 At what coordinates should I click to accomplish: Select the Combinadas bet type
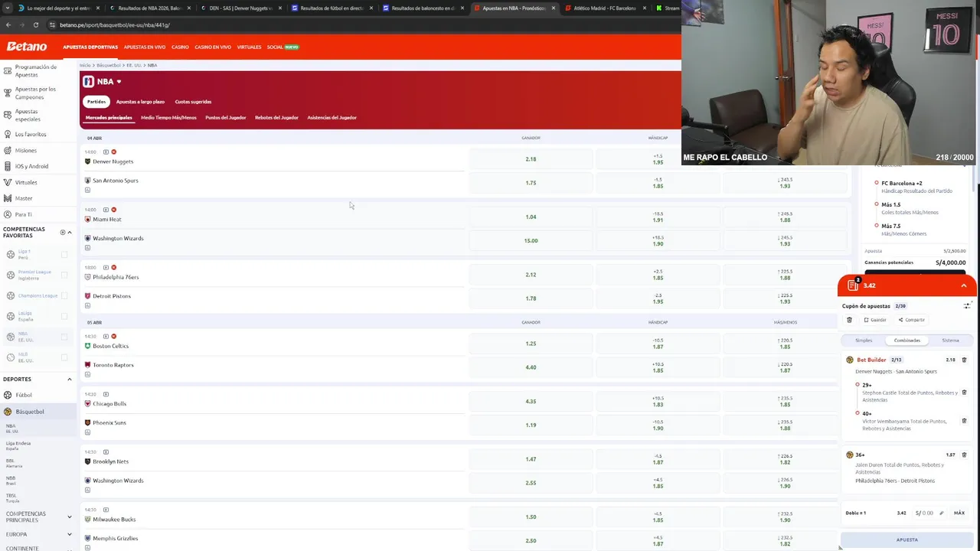907,340
